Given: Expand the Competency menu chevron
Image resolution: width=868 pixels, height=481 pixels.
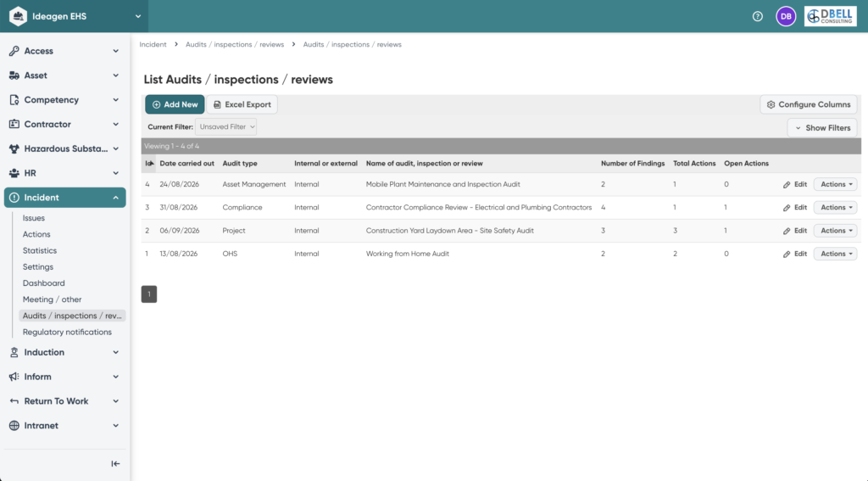Looking at the screenshot, I should [x=115, y=100].
